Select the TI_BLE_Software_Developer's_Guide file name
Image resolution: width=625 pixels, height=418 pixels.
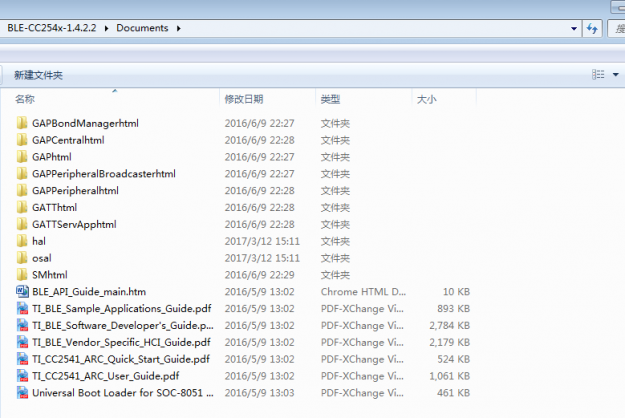click(x=123, y=325)
